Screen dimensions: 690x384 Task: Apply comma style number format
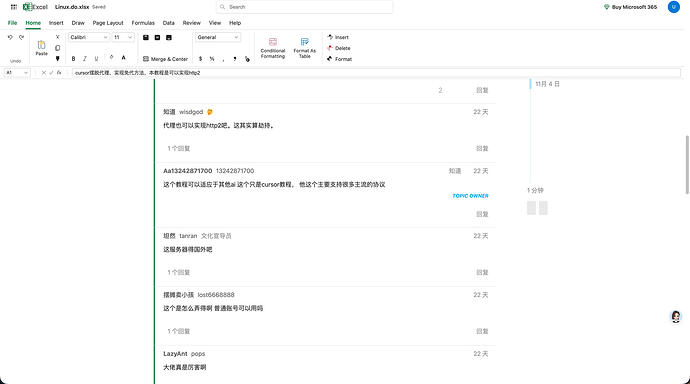click(x=224, y=59)
